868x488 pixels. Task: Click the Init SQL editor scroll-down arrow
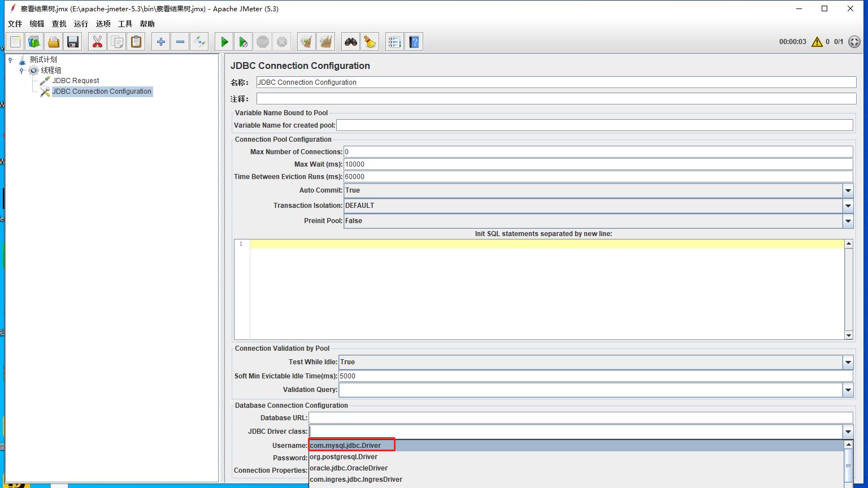click(x=849, y=335)
